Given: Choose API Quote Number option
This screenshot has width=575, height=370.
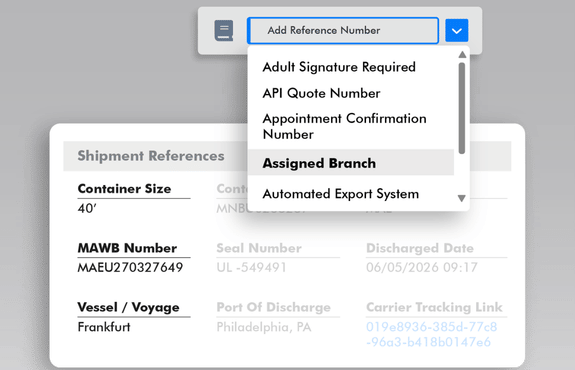Looking at the screenshot, I should [x=321, y=93].
